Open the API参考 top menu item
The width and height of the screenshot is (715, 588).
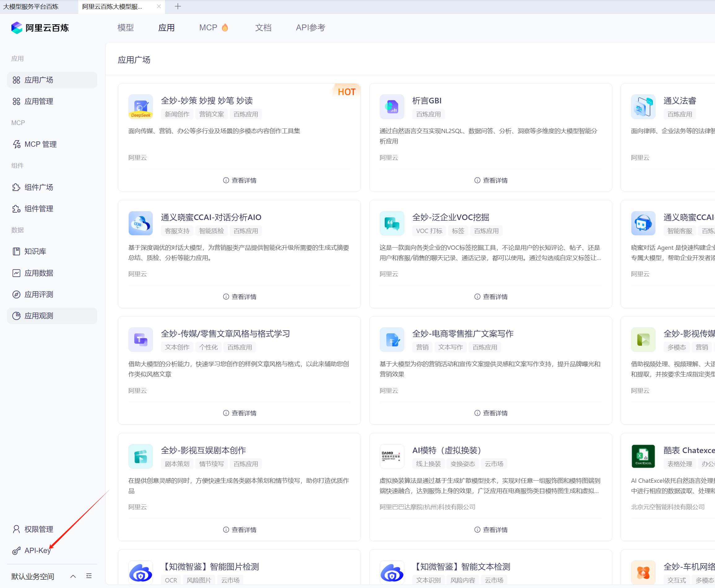click(310, 28)
